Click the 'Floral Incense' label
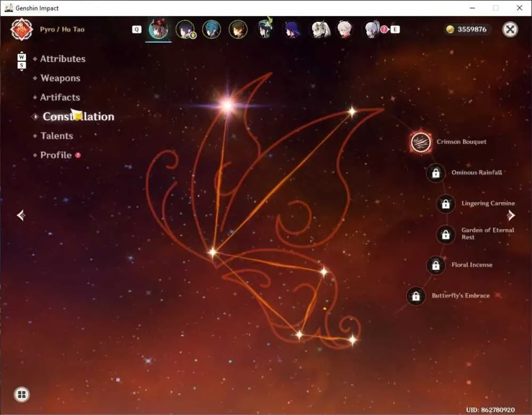This screenshot has height=415, width=532. coord(472,264)
